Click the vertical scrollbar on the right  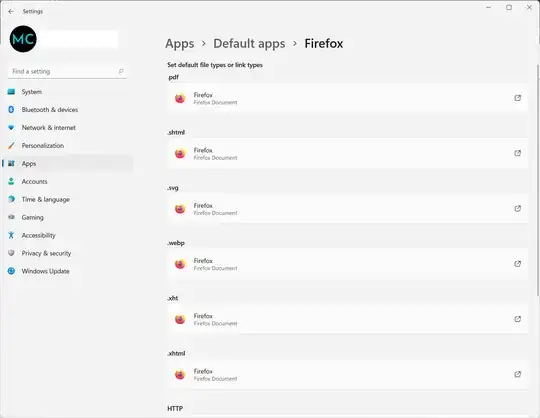pos(538,180)
